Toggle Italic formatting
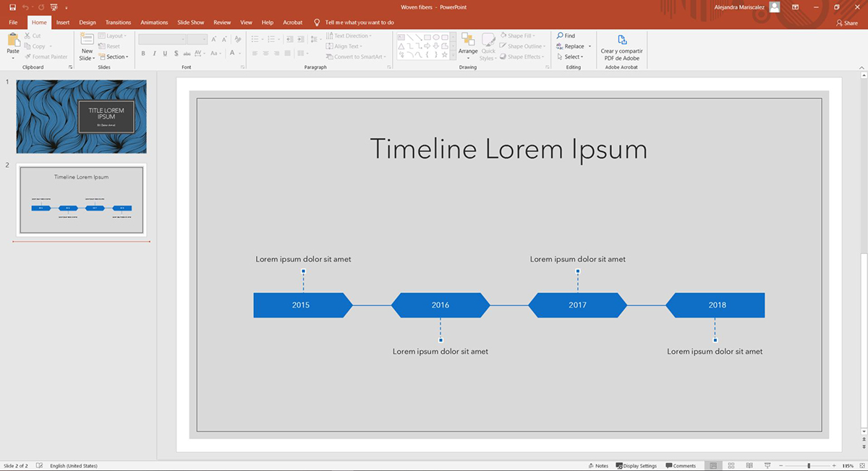The width and height of the screenshot is (868, 471). 154,54
